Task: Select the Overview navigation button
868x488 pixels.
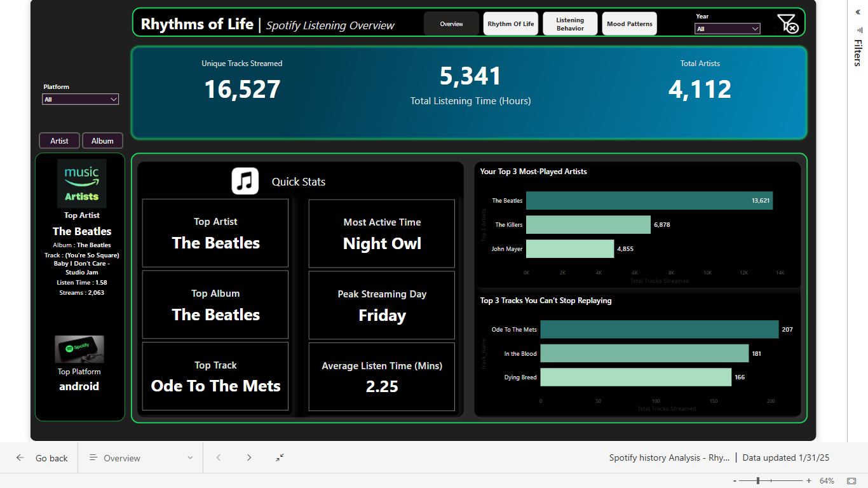Action: coord(451,24)
